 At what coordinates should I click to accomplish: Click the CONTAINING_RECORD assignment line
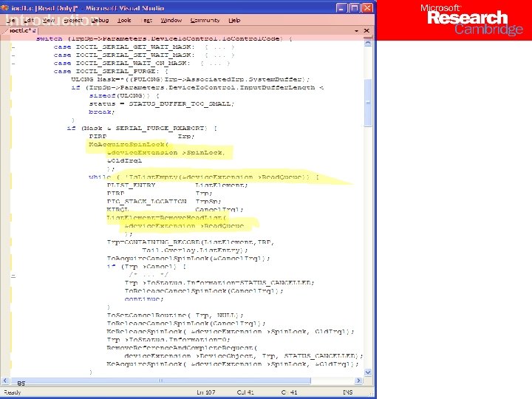[191, 242]
